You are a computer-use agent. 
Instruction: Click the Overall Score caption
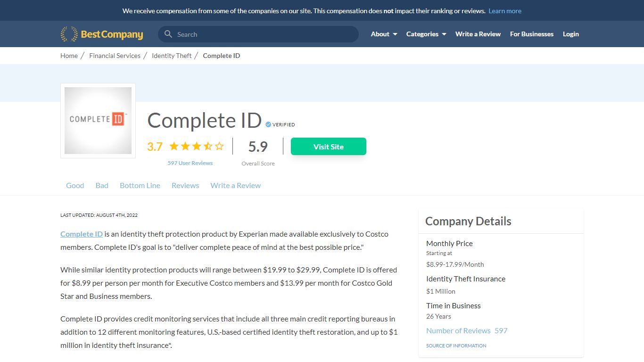258,164
